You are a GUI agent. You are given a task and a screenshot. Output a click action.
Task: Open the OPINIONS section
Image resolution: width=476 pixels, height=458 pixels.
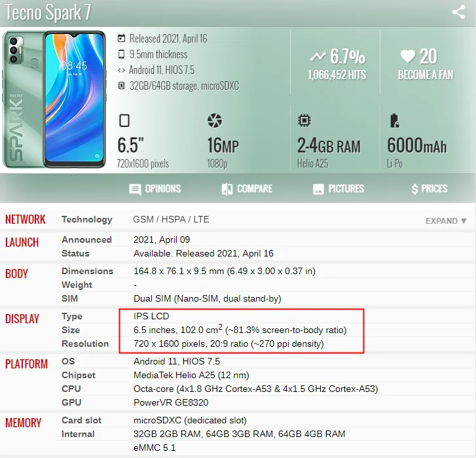[x=155, y=188]
